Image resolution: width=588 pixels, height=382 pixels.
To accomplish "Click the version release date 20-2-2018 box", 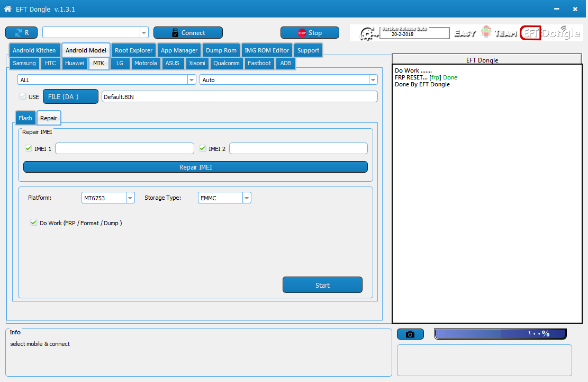I will [414, 33].
